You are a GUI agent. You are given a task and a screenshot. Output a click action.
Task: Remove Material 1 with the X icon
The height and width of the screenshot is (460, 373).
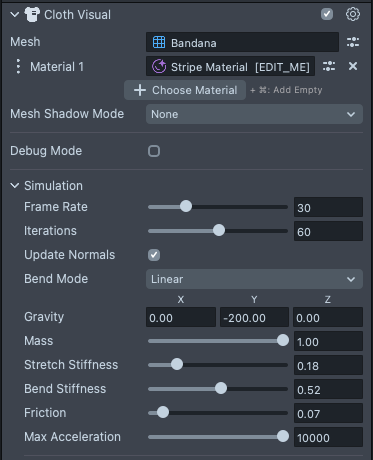point(353,66)
